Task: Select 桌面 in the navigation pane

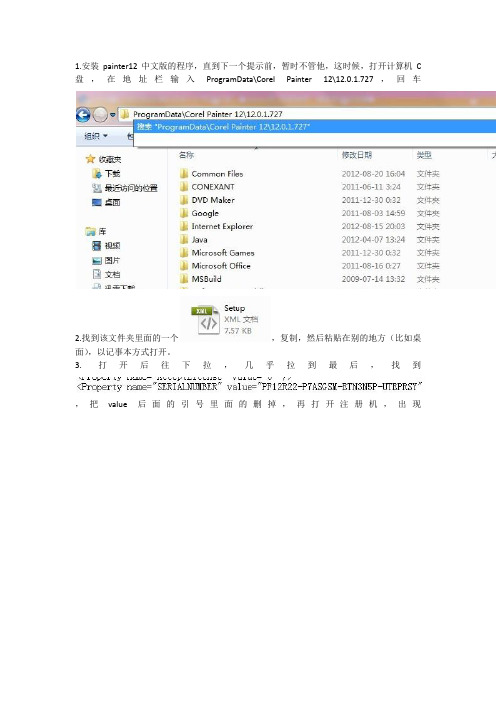Action: pos(112,202)
